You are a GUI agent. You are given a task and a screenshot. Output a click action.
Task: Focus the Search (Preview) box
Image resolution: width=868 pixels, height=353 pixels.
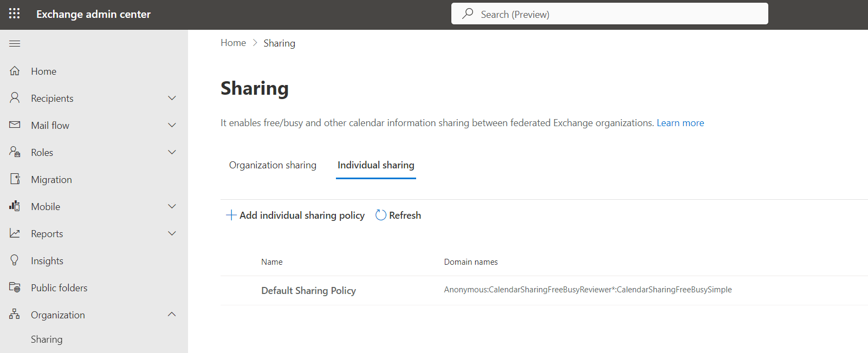[x=610, y=14]
